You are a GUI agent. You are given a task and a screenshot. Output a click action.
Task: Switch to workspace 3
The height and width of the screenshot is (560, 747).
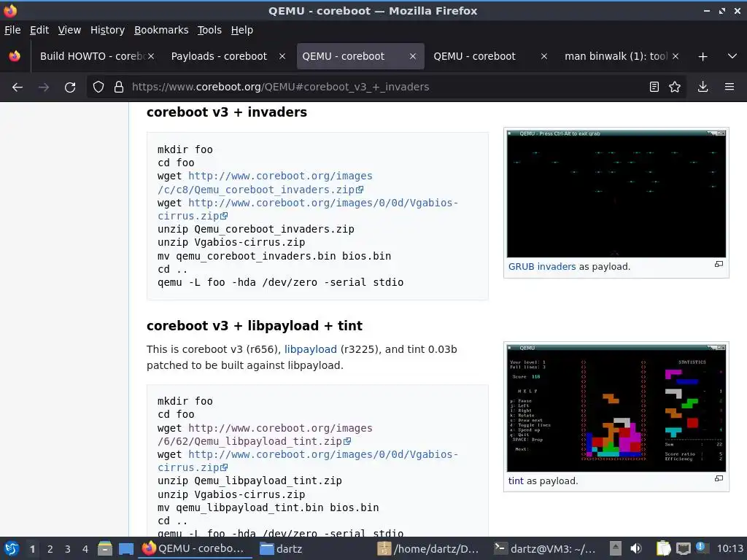click(x=68, y=549)
